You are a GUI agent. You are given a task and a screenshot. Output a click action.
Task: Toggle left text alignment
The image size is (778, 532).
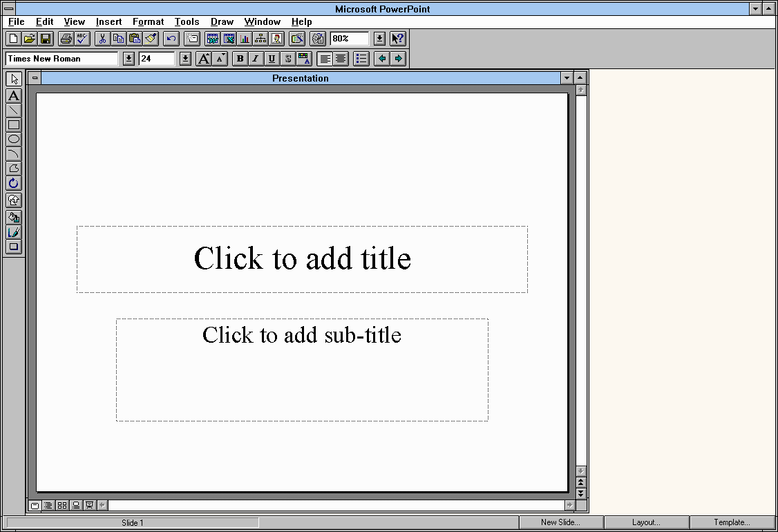point(325,59)
